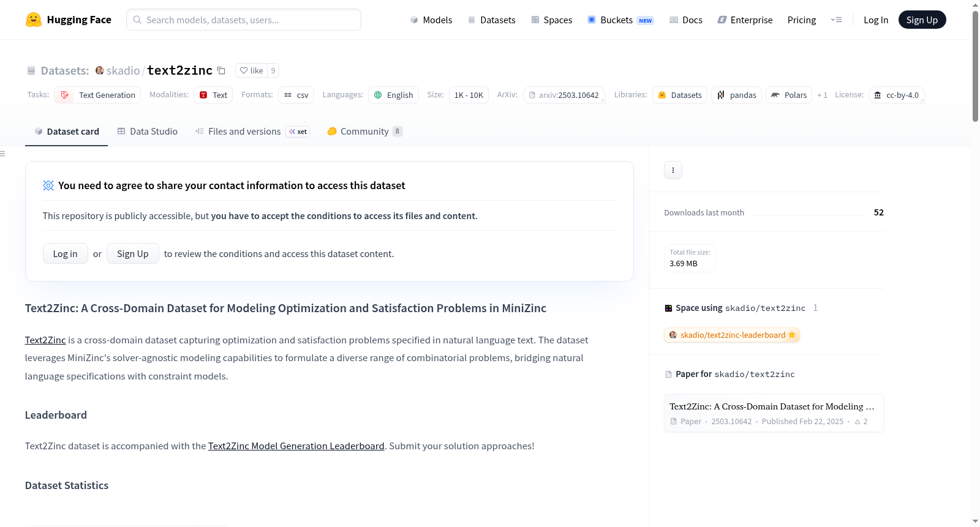Click the gated access icon beside the notice heading

[48, 185]
